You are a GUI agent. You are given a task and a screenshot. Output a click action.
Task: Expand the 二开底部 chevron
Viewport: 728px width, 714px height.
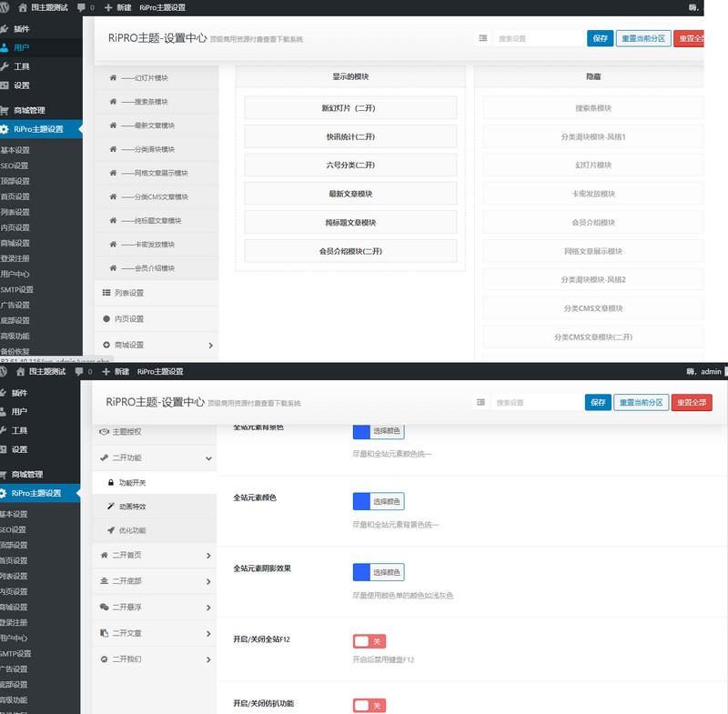[208, 581]
